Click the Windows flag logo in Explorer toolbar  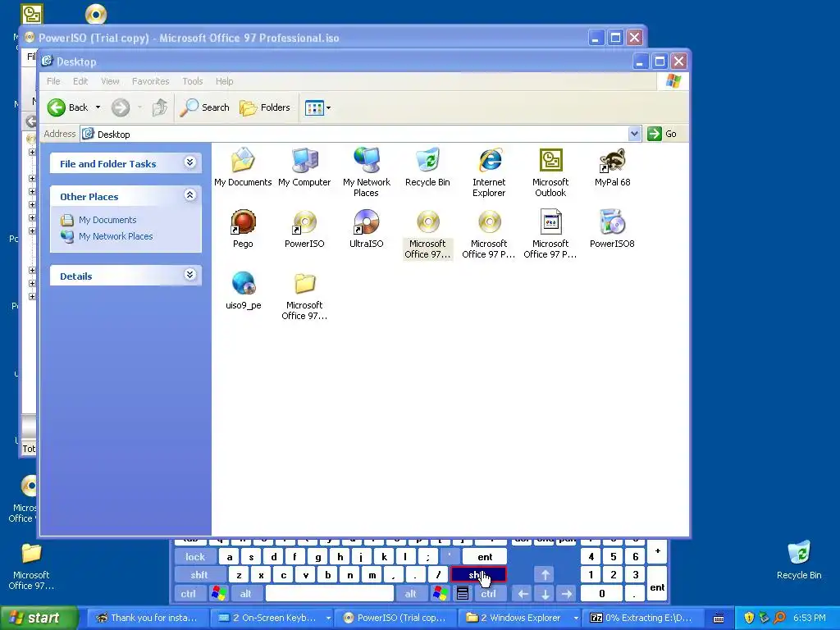[x=673, y=81]
